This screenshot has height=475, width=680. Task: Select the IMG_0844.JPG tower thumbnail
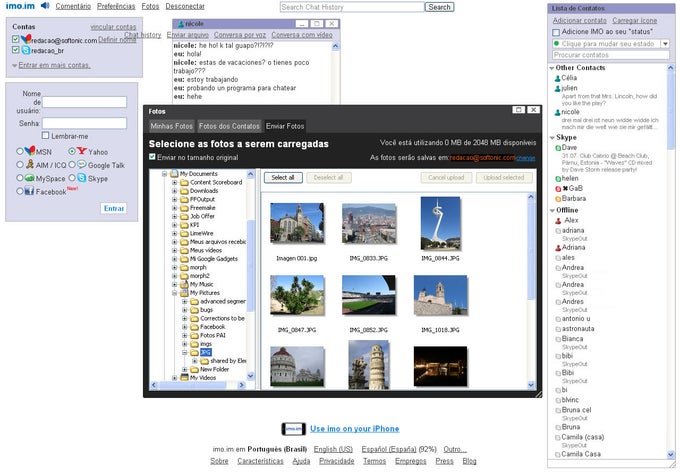[x=441, y=223]
